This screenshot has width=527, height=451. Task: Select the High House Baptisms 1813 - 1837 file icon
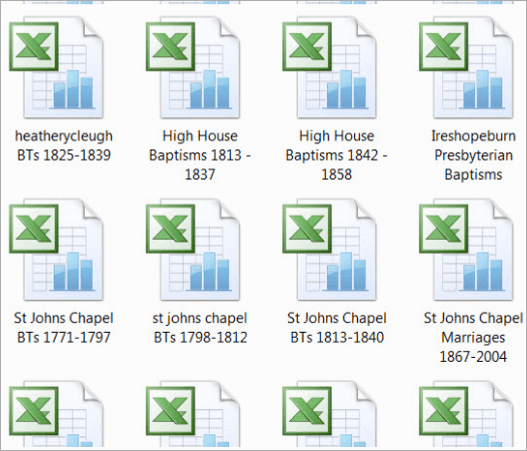pyautogui.click(x=193, y=67)
